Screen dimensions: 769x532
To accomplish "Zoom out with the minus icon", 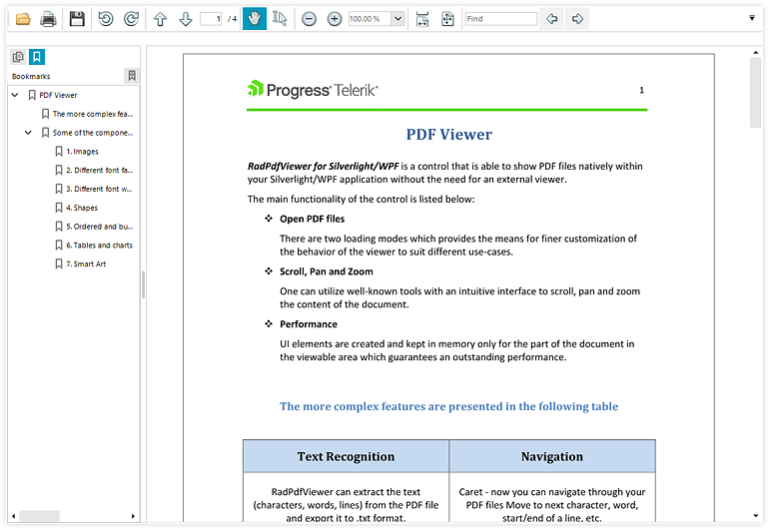I will point(309,19).
